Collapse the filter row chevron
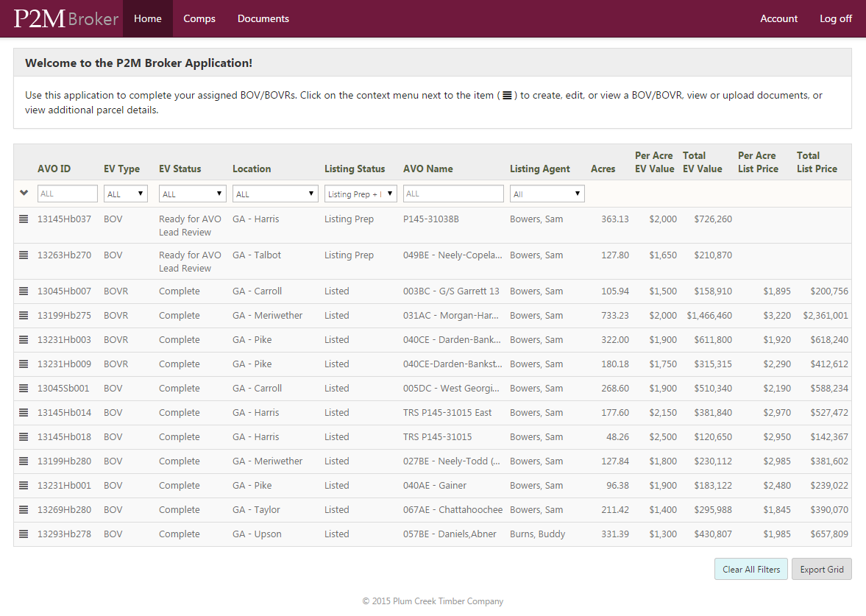The height and width of the screenshot is (616, 866). 24,193
